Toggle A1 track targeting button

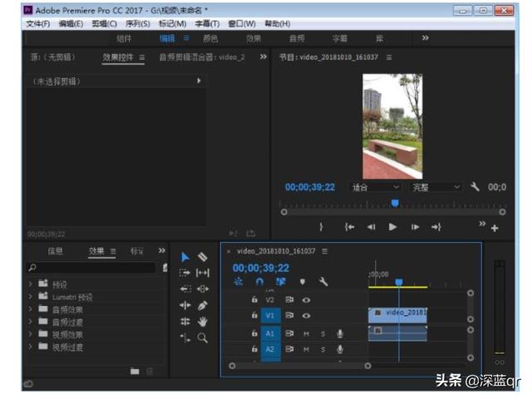270,333
